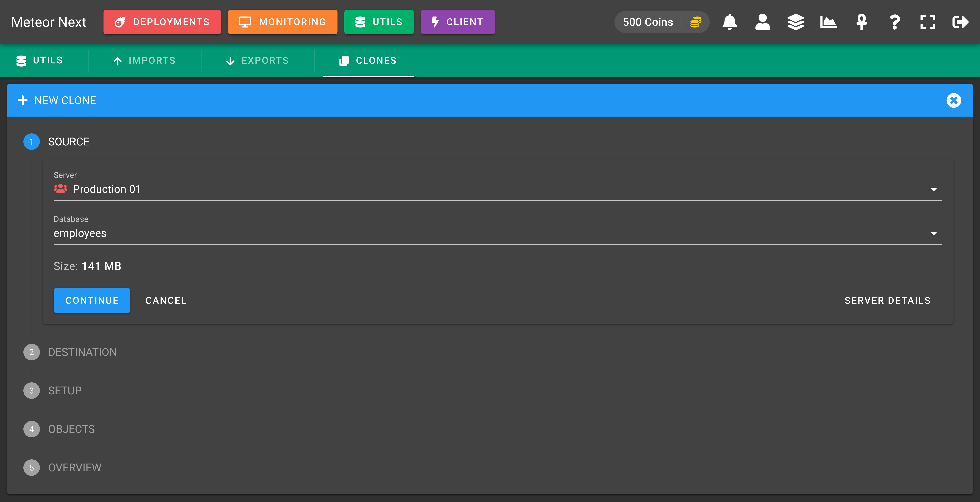Click the gold coins icon
Screen dimensions: 980x502
695,22
